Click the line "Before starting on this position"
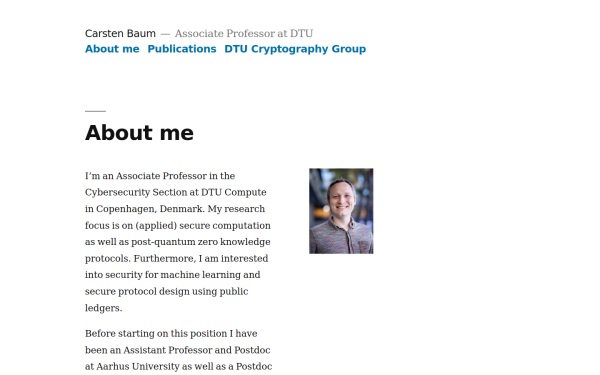600x375 pixels. click(x=171, y=334)
